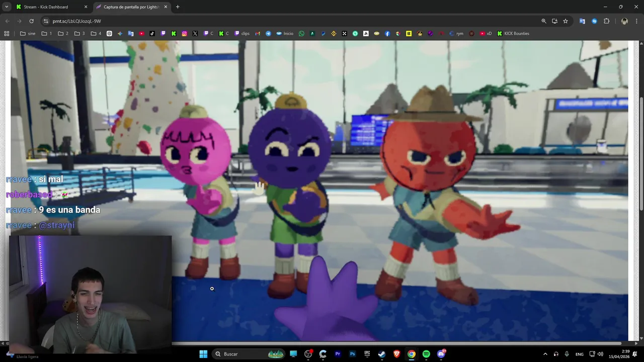Open bookmarks folder '1'
The width and height of the screenshot is (644, 362).
[x=47, y=34]
